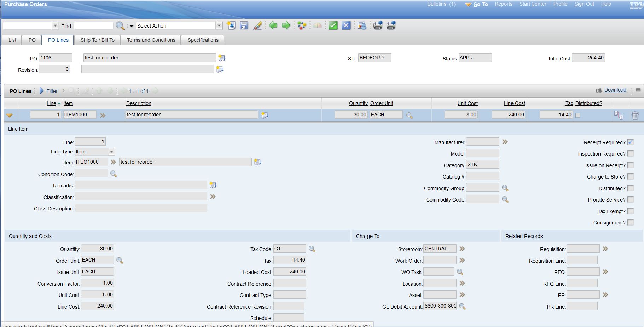The width and height of the screenshot is (644, 327).
Task: Expand the Line Type dropdown
Action: tap(111, 152)
